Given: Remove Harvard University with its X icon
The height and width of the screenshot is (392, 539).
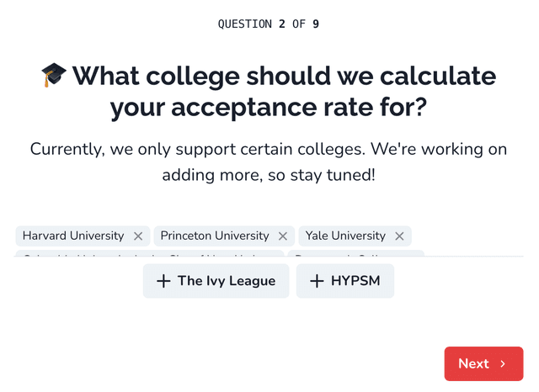Looking at the screenshot, I should click(x=138, y=236).
